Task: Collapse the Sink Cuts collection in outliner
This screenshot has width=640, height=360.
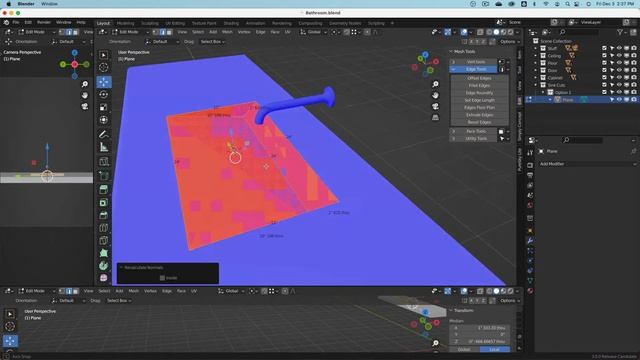Action: [x=536, y=85]
